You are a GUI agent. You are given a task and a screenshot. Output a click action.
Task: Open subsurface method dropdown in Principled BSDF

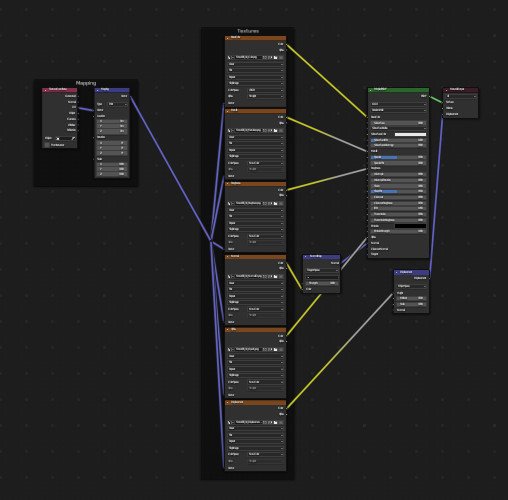pos(399,110)
